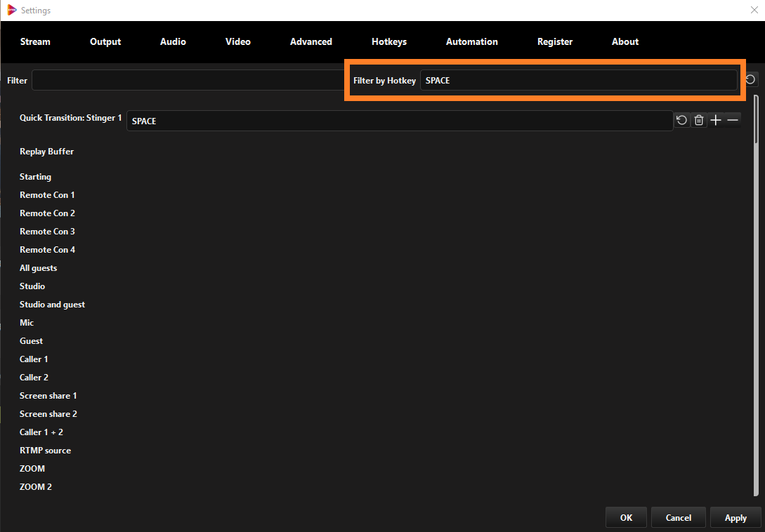Reset the Filter by Hotkey field

click(x=751, y=79)
